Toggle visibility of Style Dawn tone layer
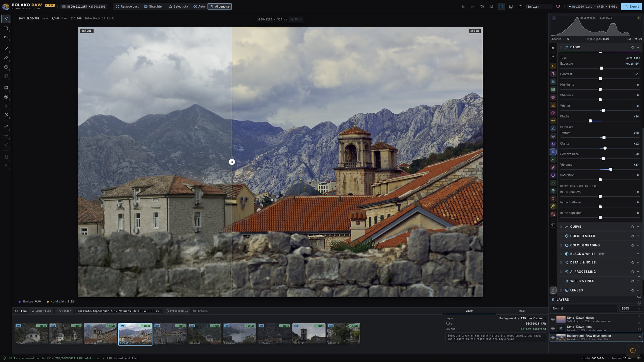 coord(553,328)
